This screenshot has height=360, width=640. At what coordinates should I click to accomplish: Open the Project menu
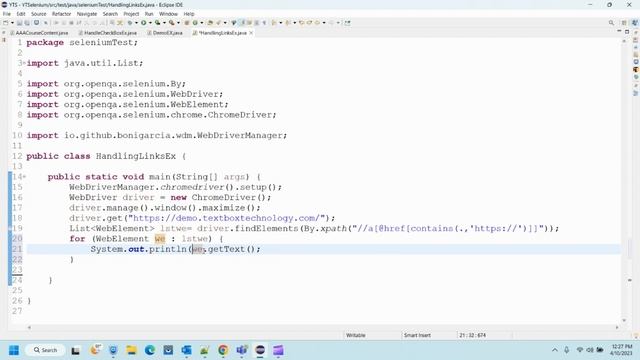coord(131,14)
